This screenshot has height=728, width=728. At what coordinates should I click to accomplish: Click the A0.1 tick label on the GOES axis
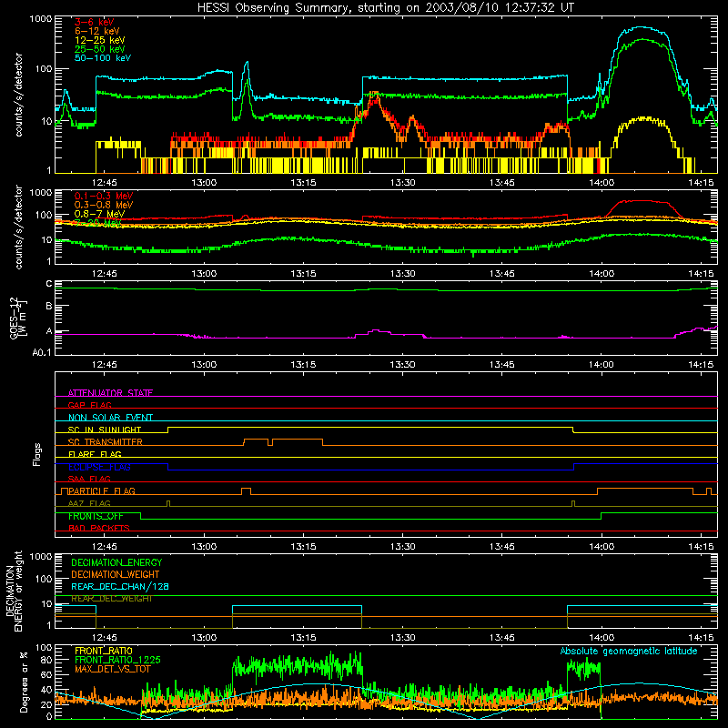42,353
